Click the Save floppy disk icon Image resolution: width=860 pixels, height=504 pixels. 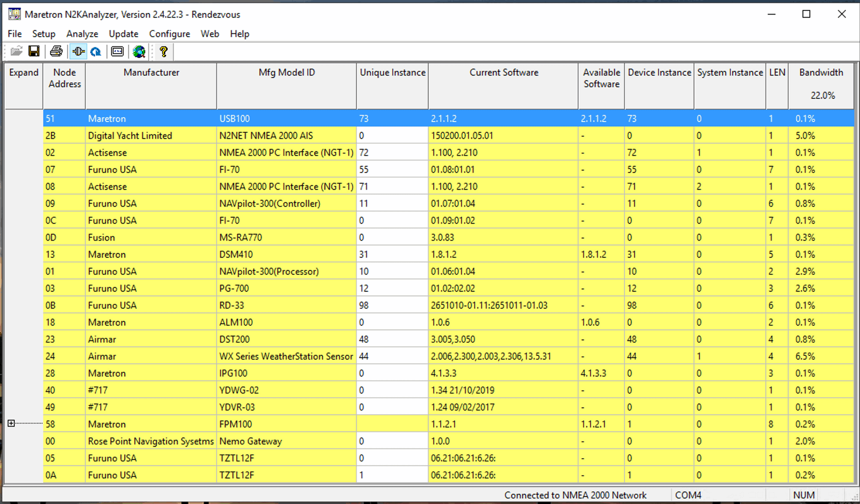34,52
